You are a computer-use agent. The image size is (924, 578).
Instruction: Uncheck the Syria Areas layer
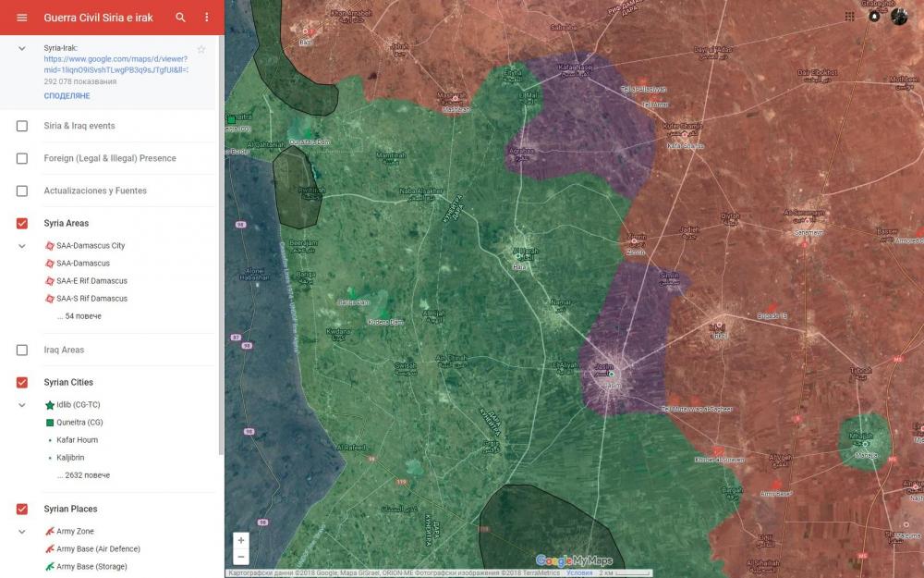tap(22, 224)
